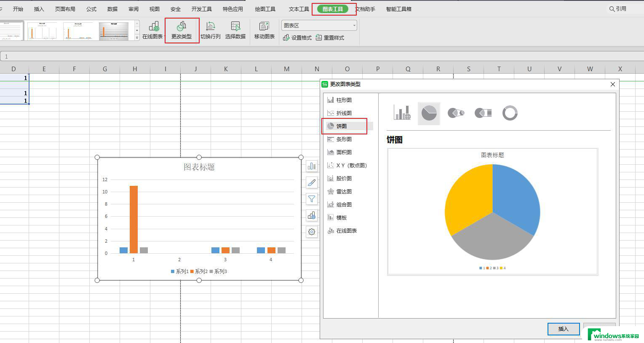Image resolution: width=644 pixels, height=343 pixels.
Task: Click 系列2 legend entry in chart
Action: tap(199, 271)
